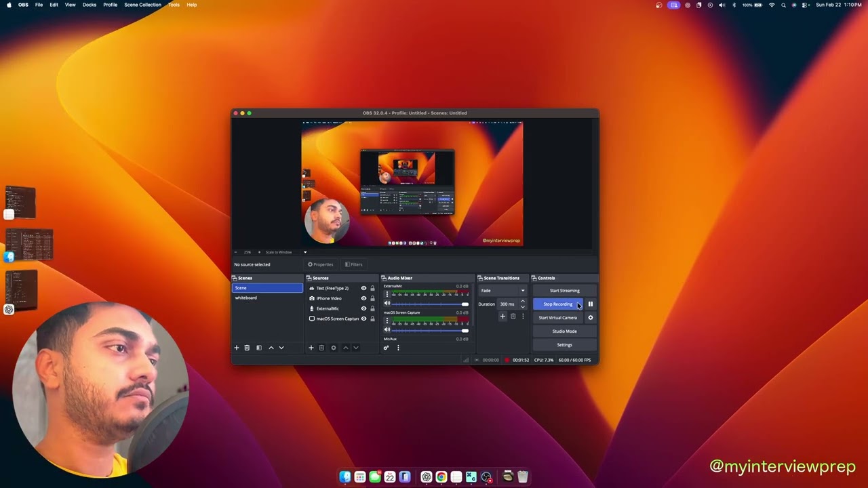Image resolution: width=868 pixels, height=488 pixels.
Task: Click Stop Recording button
Action: point(557,304)
